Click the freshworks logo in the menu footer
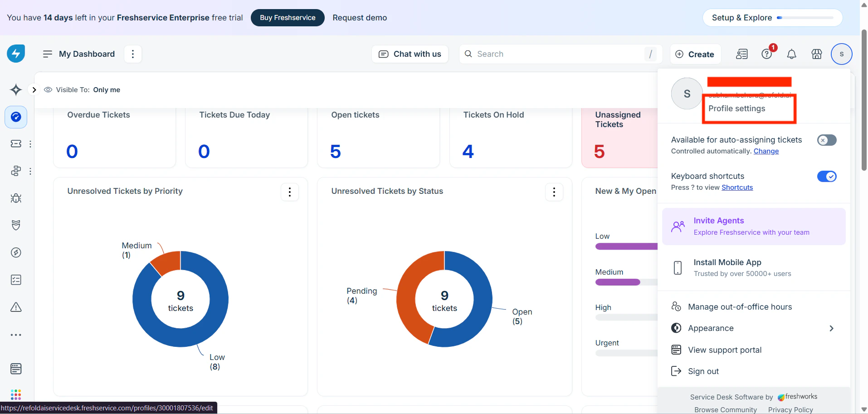The image size is (868, 414). [797, 397]
